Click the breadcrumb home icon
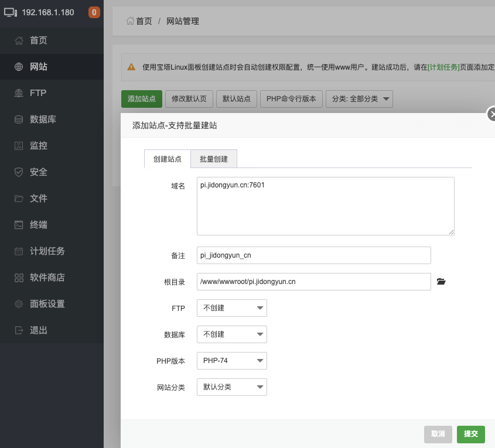This screenshot has width=495, height=448. tap(130, 21)
